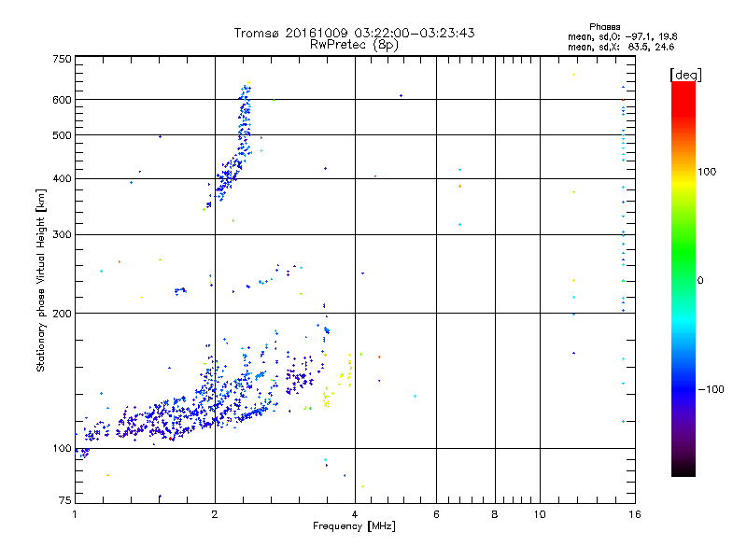Click the y-axis tick label "300"
Screen dimensions: 747x560
pyautogui.click(x=62, y=235)
